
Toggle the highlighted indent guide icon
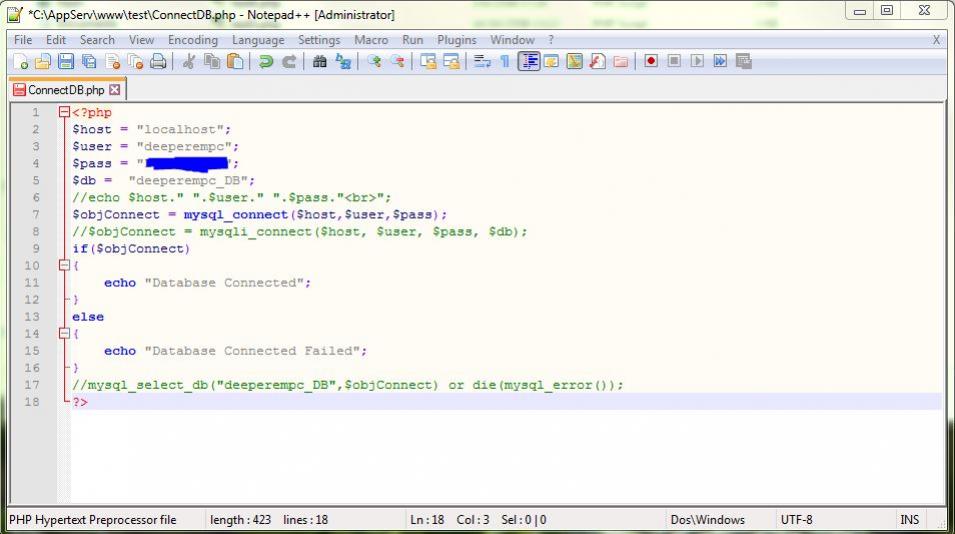(529, 61)
